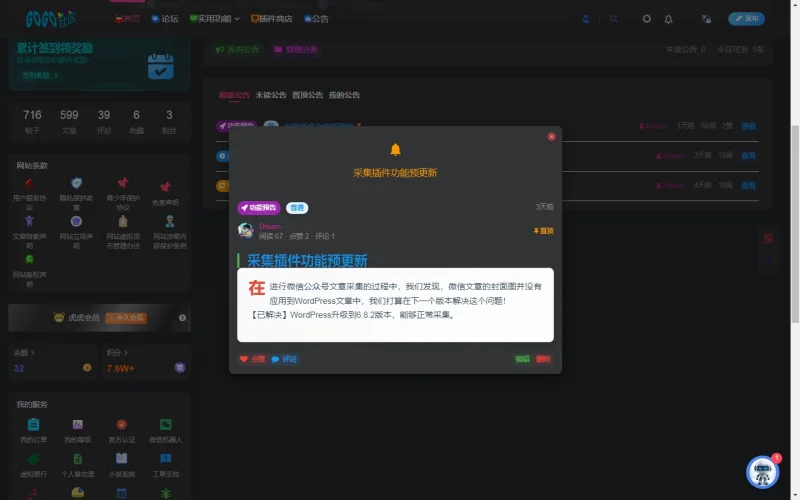The width and height of the screenshot is (800, 500).
Task: Open 论坛 in the top navigation
Action: pyautogui.click(x=165, y=19)
